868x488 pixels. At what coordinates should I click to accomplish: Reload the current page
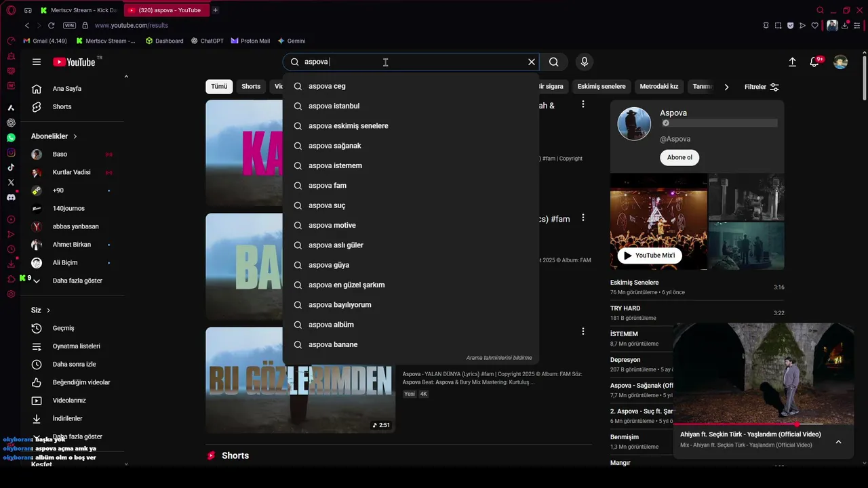(51, 25)
